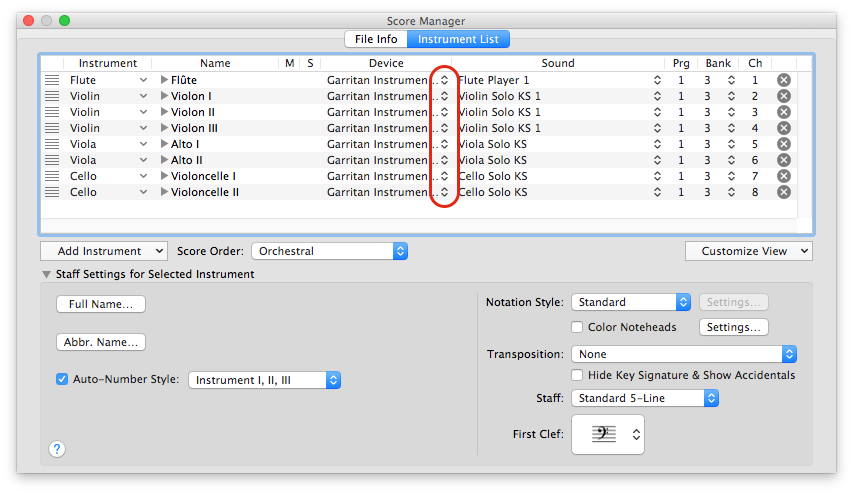This screenshot has height=494, width=853.
Task: Collapse the Staff Settings for Selected Instrument section
Action: 46,274
